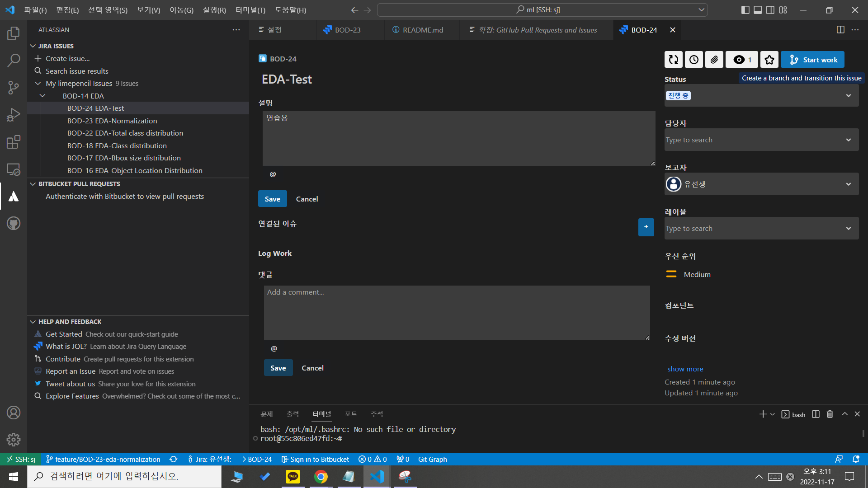Open the log time clock icon
This screenshot has height=488, width=868.
(694, 60)
